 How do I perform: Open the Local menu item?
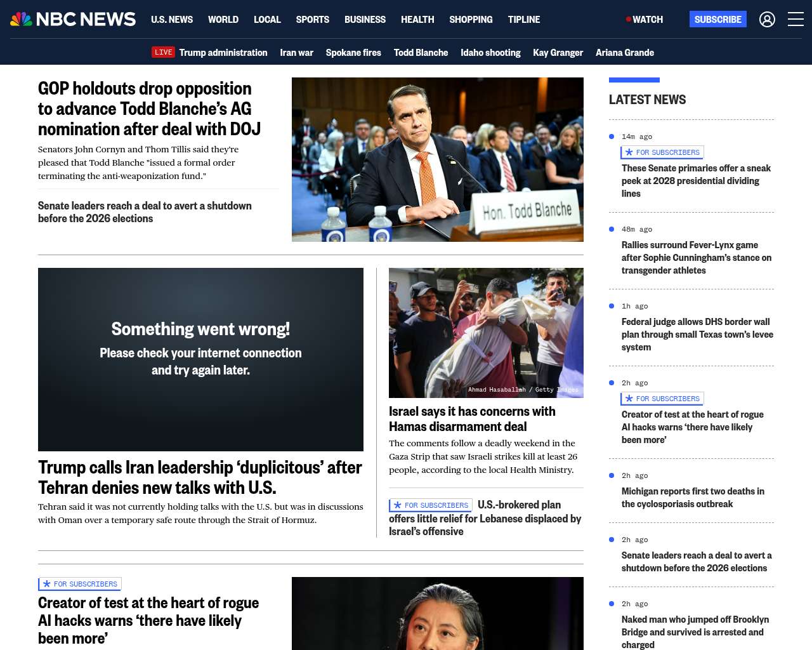click(x=267, y=20)
